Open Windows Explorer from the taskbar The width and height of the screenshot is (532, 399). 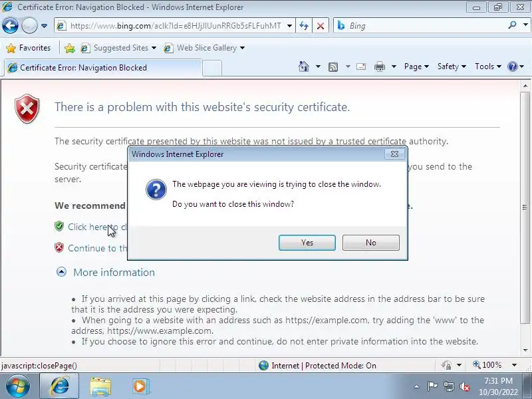pos(100,387)
